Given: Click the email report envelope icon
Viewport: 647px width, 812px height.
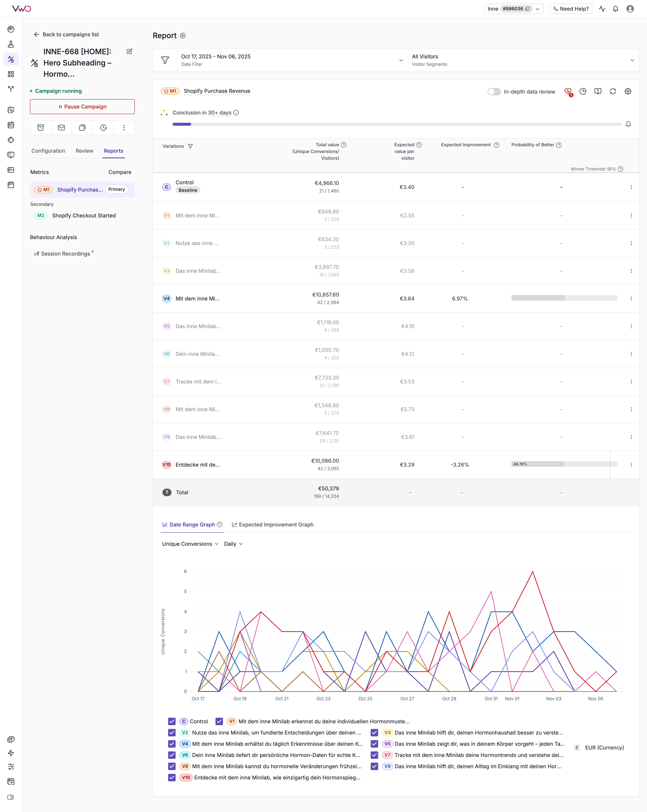Looking at the screenshot, I should click(61, 128).
